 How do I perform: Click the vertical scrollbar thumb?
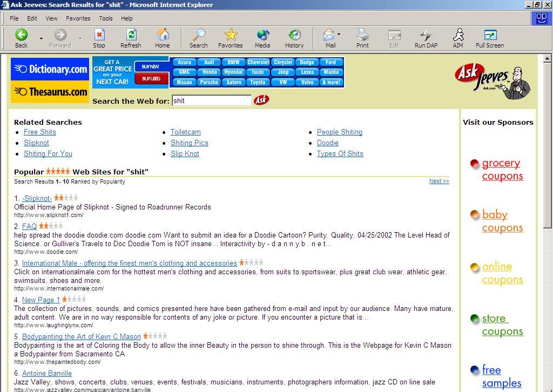pos(548,145)
